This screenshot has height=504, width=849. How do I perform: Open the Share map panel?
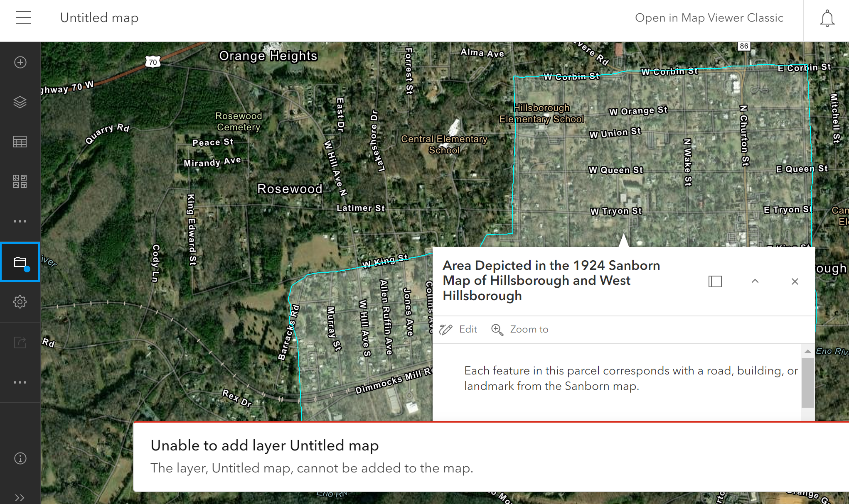[20, 342]
